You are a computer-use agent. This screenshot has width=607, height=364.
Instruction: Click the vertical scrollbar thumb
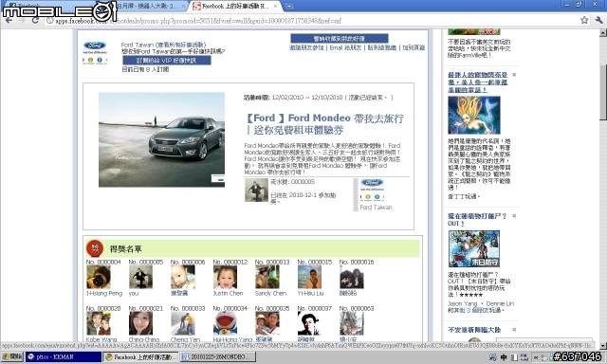pyautogui.click(x=603, y=92)
